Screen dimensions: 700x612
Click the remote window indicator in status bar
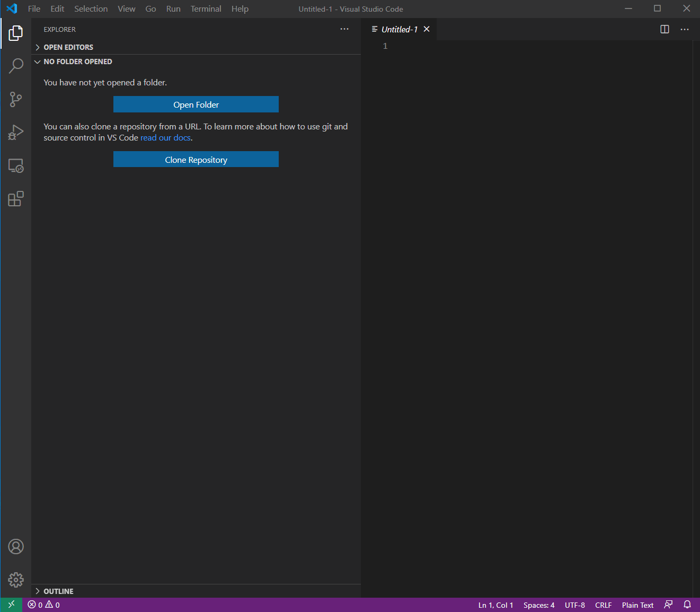pyautogui.click(x=11, y=605)
